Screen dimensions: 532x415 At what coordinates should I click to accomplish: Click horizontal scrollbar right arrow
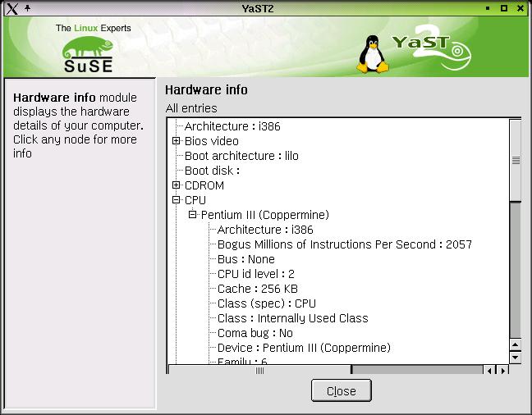coord(502,371)
